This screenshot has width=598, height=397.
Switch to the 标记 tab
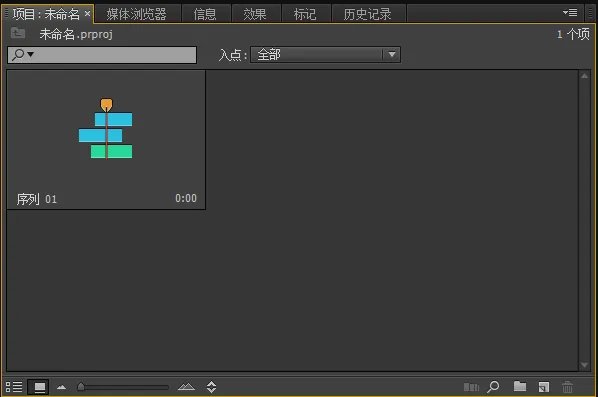click(305, 14)
